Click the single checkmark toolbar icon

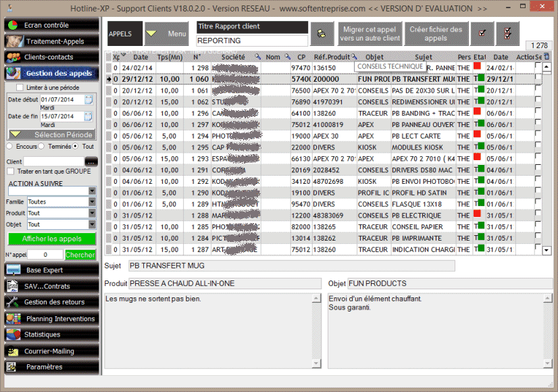(482, 34)
